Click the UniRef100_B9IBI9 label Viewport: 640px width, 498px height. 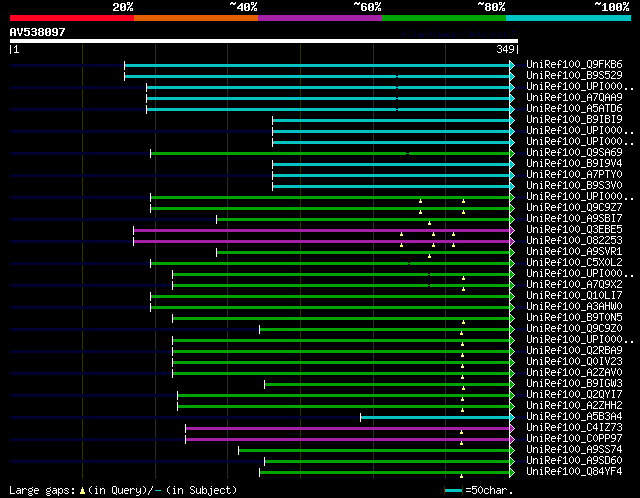tap(574, 119)
